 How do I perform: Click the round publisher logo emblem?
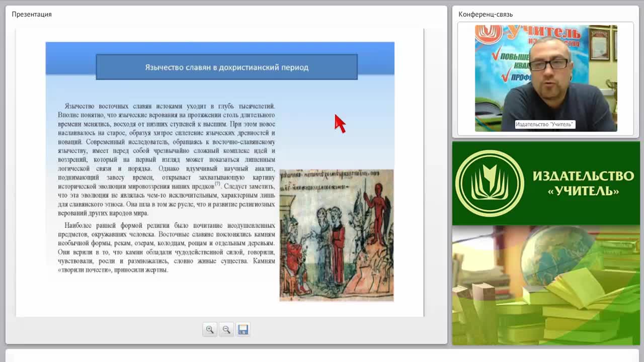[490, 183]
